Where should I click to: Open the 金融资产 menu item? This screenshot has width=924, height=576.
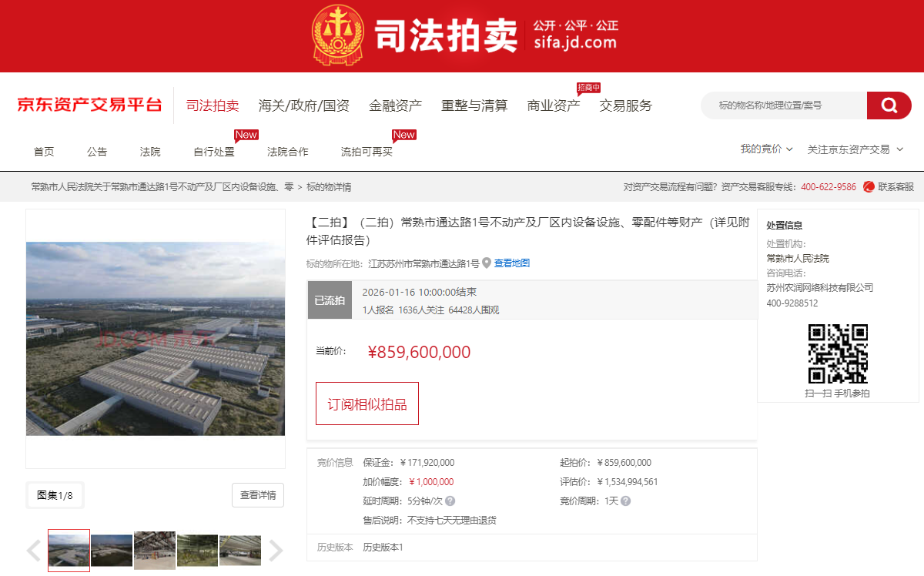(395, 105)
